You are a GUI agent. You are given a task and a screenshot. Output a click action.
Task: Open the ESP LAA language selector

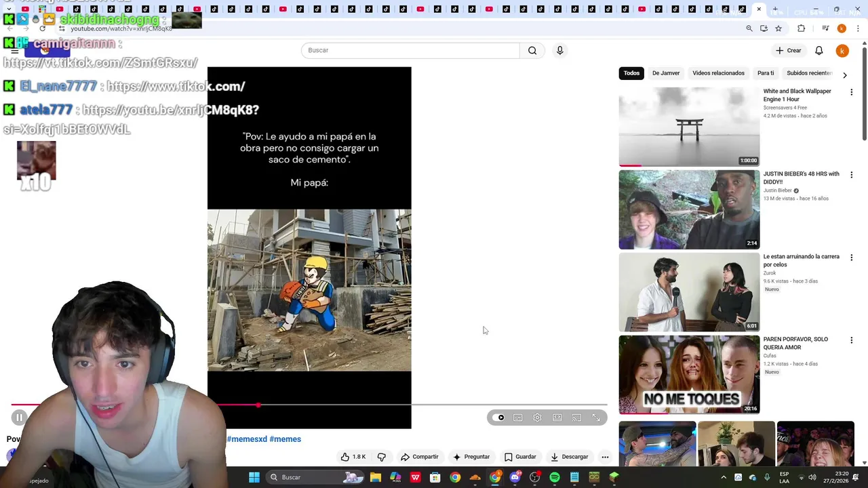[x=784, y=477]
